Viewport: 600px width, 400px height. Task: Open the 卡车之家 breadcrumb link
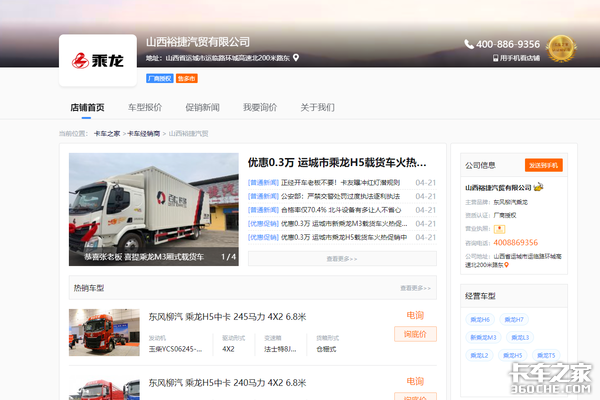point(107,133)
